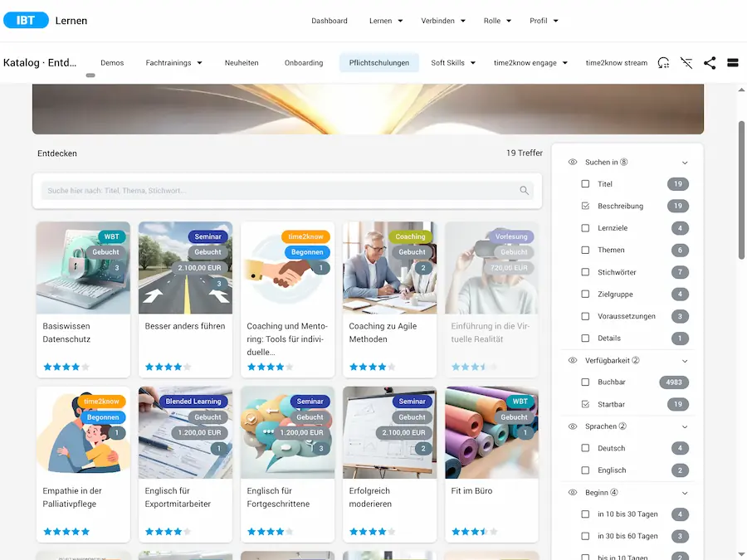The image size is (747, 560).
Task: Switch to the Neuheiten tab
Action: (x=242, y=63)
